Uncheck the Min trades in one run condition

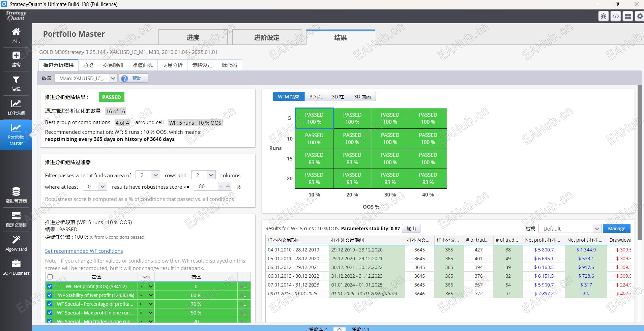tap(50, 321)
